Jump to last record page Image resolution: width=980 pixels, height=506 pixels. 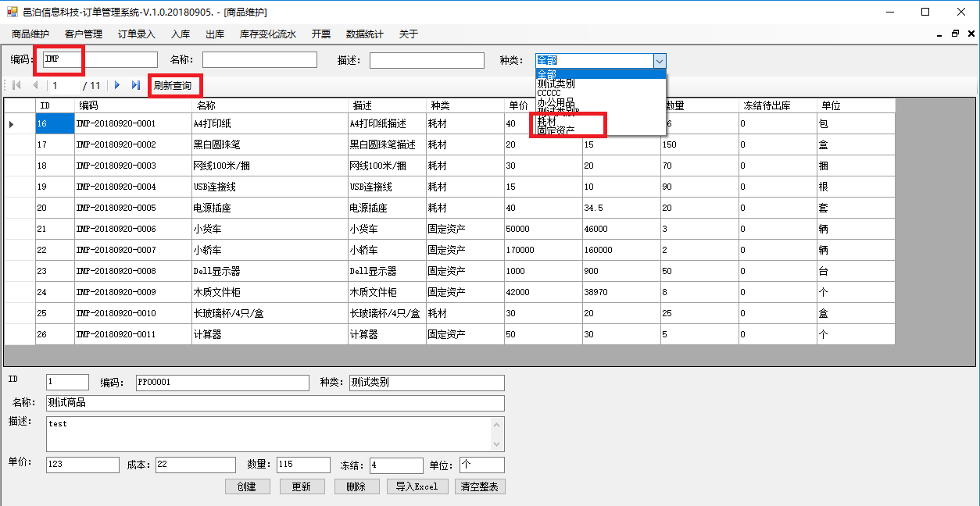(x=136, y=85)
